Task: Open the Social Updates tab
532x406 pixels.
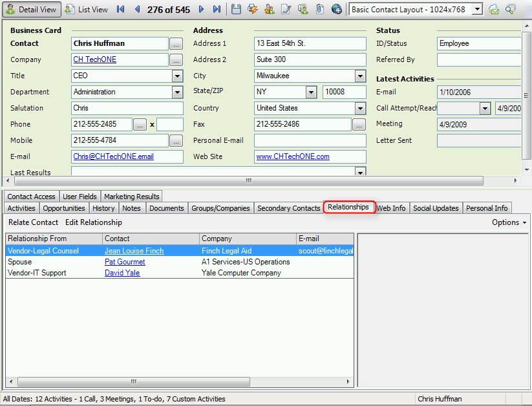Action: [x=436, y=208]
